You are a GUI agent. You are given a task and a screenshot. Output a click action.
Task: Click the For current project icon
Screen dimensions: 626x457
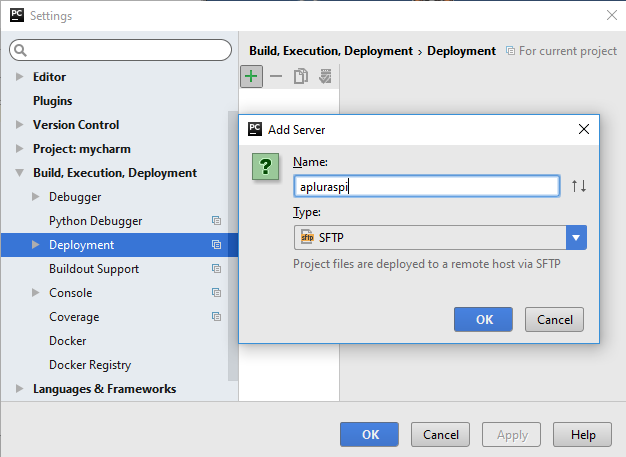510,51
